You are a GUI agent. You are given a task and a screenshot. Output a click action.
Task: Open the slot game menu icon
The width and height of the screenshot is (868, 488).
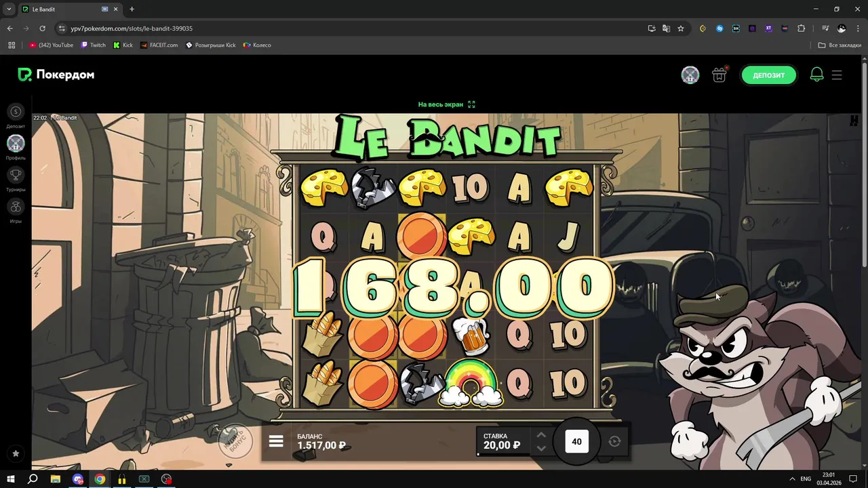(276, 441)
